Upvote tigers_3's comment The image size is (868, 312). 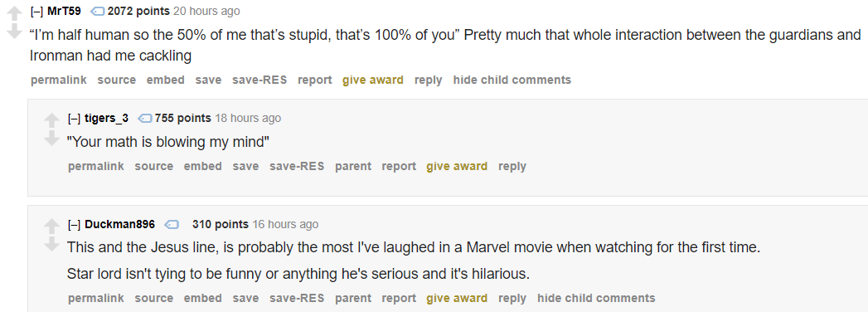[x=51, y=121]
